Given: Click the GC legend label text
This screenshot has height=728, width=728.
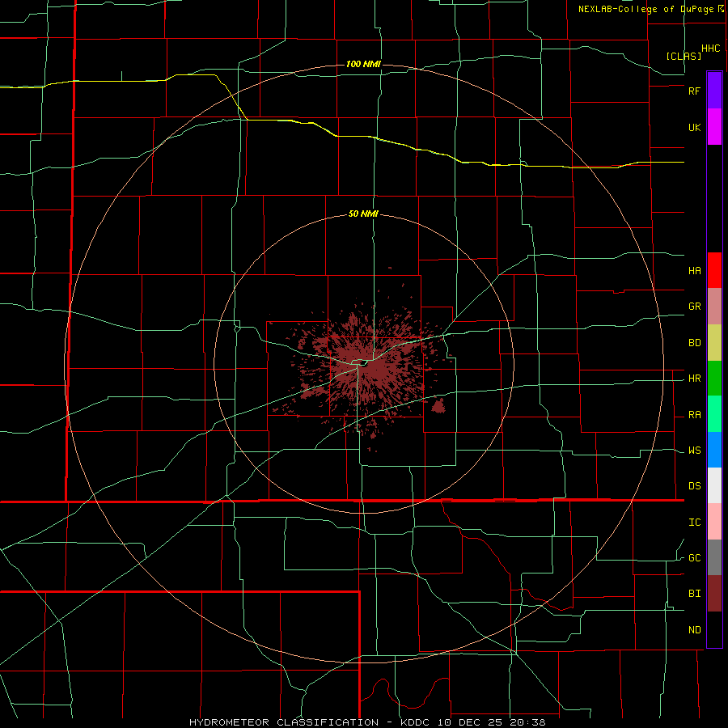Looking at the screenshot, I should tap(695, 558).
